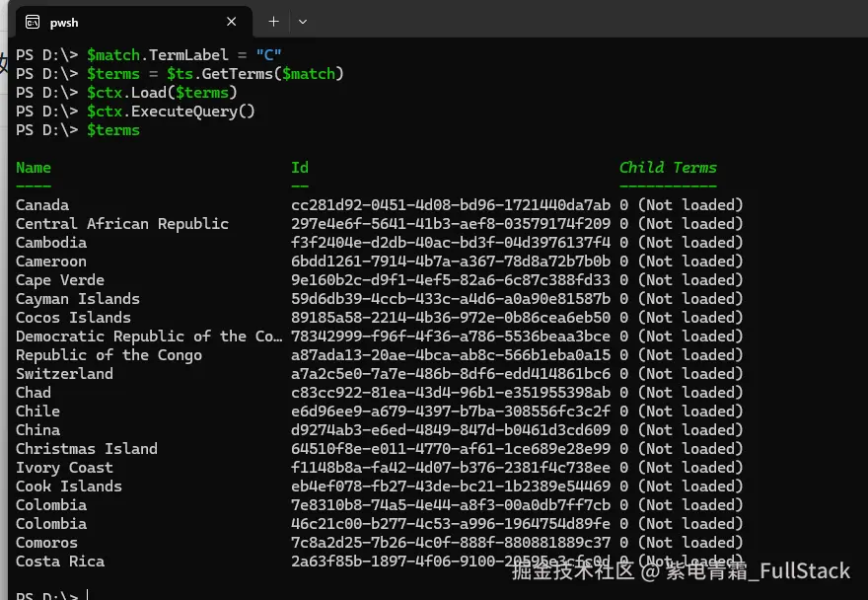The width and height of the screenshot is (868, 600).
Task: Close the pwsh tab
Action: [232, 22]
